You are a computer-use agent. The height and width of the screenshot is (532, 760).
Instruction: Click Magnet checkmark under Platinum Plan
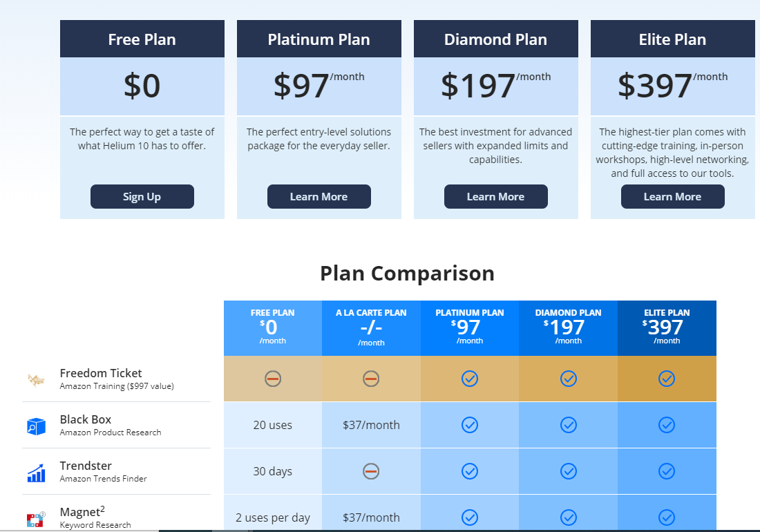click(x=470, y=517)
